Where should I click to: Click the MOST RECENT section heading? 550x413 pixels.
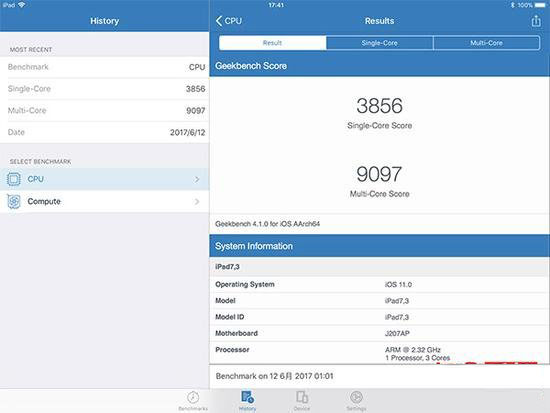click(x=31, y=50)
